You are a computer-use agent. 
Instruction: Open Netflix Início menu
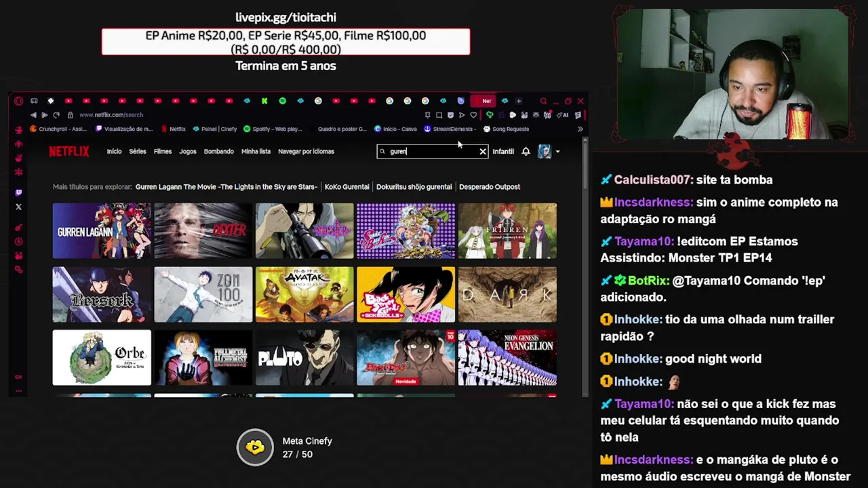pyautogui.click(x=114, y=151)
